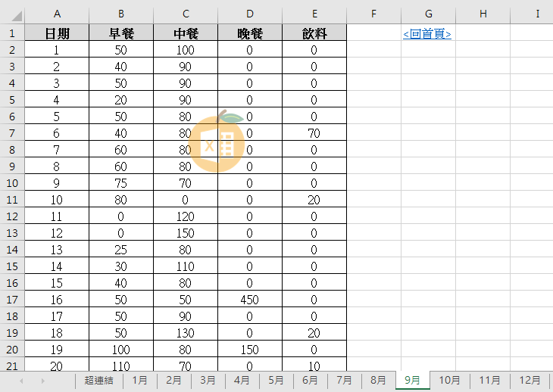Select the cell containing 450
The image size is (553, 392).
(x=250, y=300)
